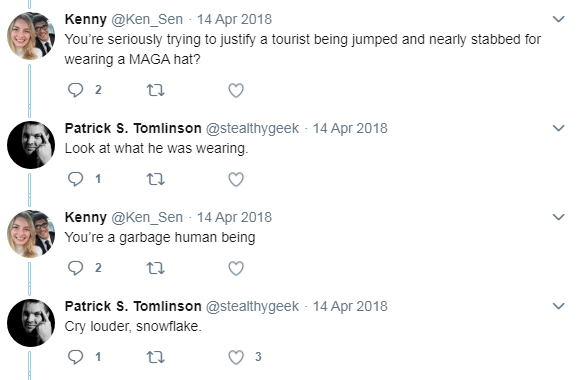Retweet Kenny's MAGA hat tweet
Image resolution: width=584 pixels, height=380 pixels.
155,90
